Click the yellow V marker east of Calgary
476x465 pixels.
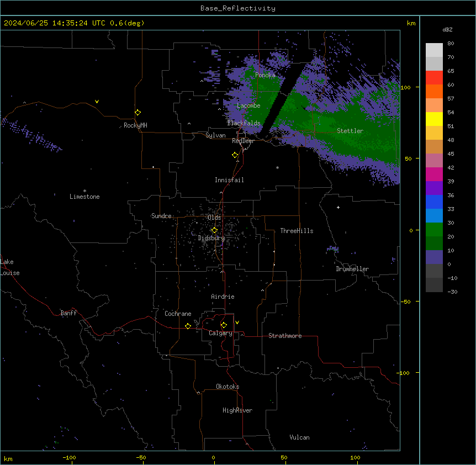point(237,323)
